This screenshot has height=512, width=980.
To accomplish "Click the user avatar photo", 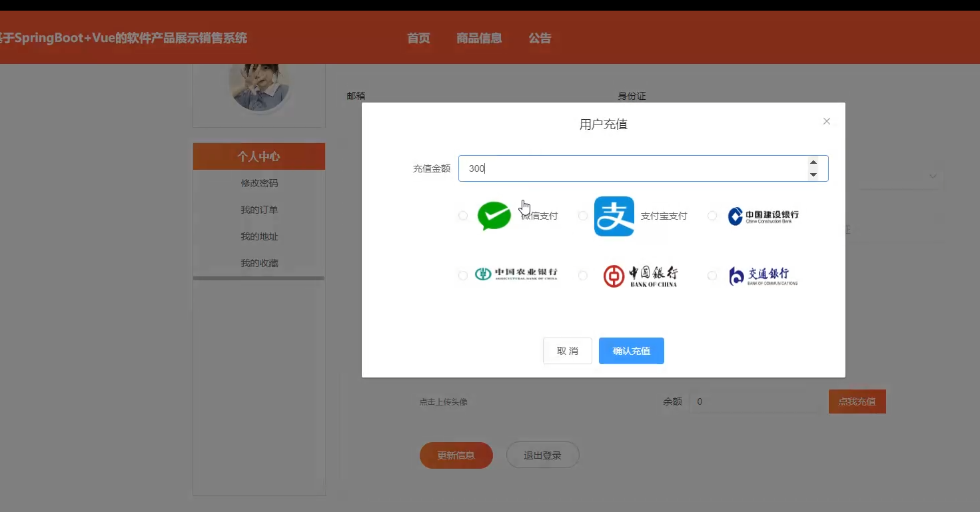I will point(259,87).
